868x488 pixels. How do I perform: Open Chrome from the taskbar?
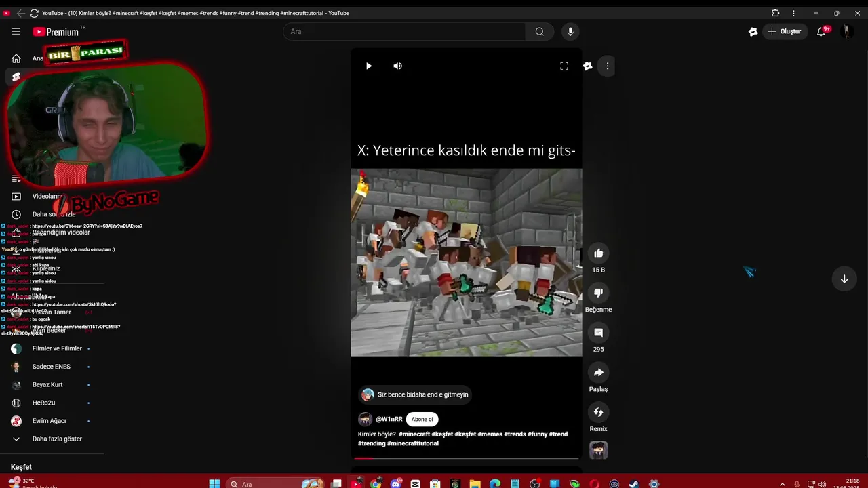pyautogui.click(x=376, y=483)
